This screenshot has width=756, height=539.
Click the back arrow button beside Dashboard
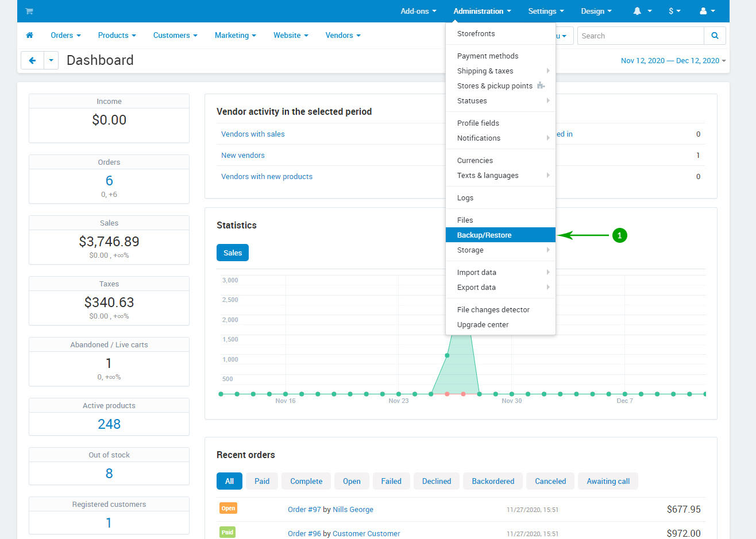point(32,60)
